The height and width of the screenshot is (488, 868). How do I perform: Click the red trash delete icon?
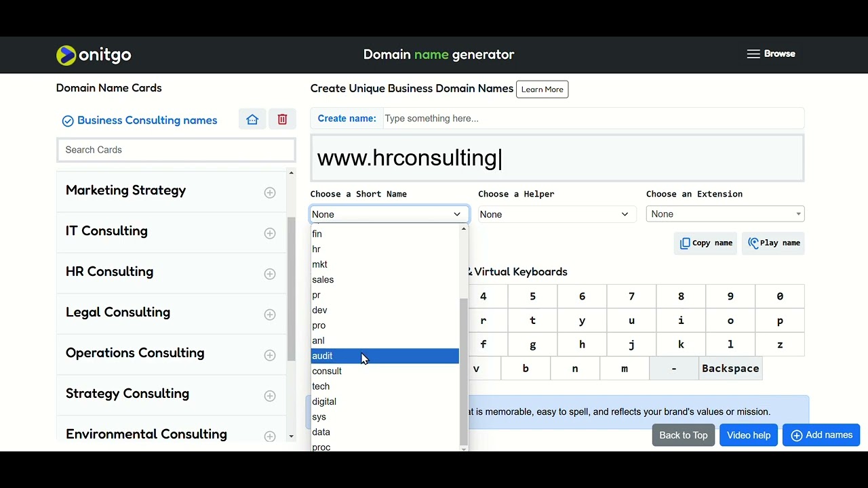pos(282,120)
